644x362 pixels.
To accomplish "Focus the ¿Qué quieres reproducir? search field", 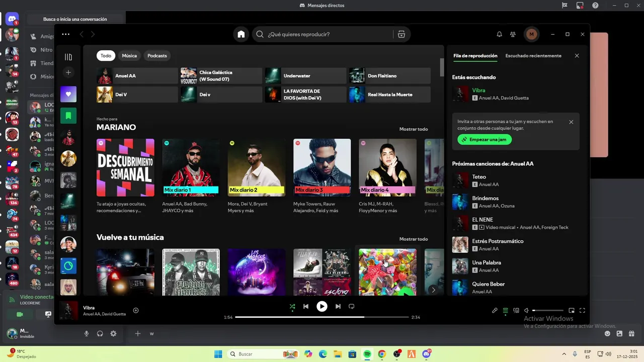I will 322,34.
